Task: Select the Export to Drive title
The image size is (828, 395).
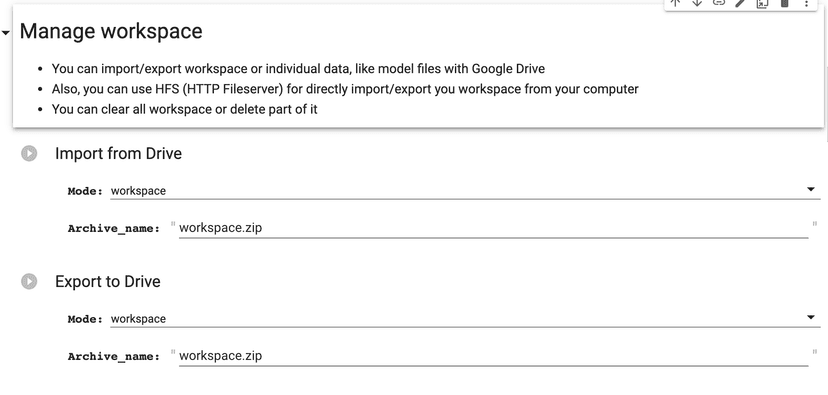Action: pyautogui.click(x=108, y=281)
